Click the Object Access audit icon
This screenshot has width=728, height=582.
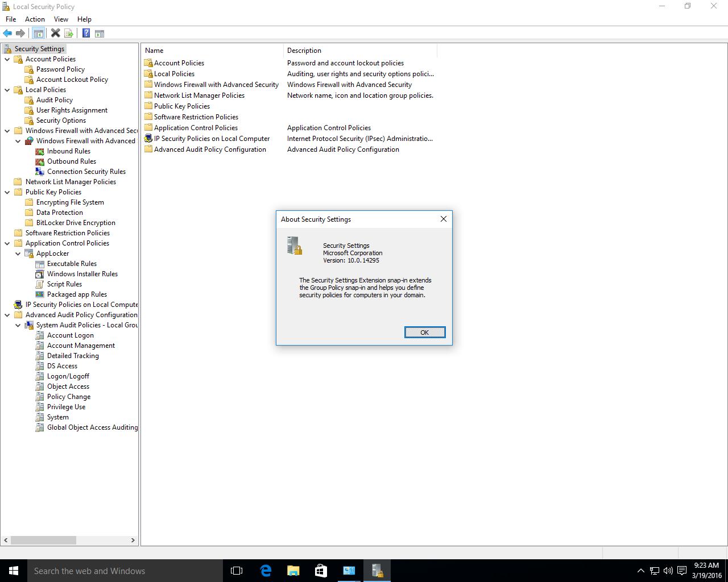40,386
